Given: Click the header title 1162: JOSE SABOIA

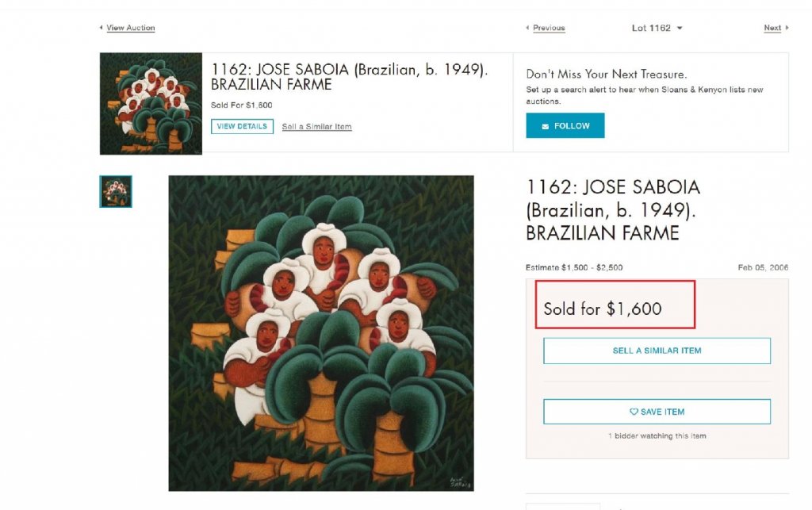Looking at the screenshot, I should [349, 76].
